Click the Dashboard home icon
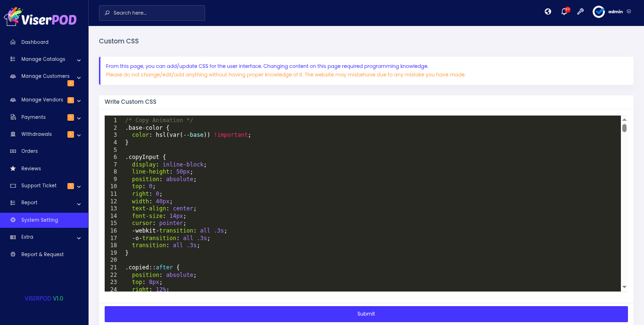This screenshot has height=325, width=644. coord(13,42)
